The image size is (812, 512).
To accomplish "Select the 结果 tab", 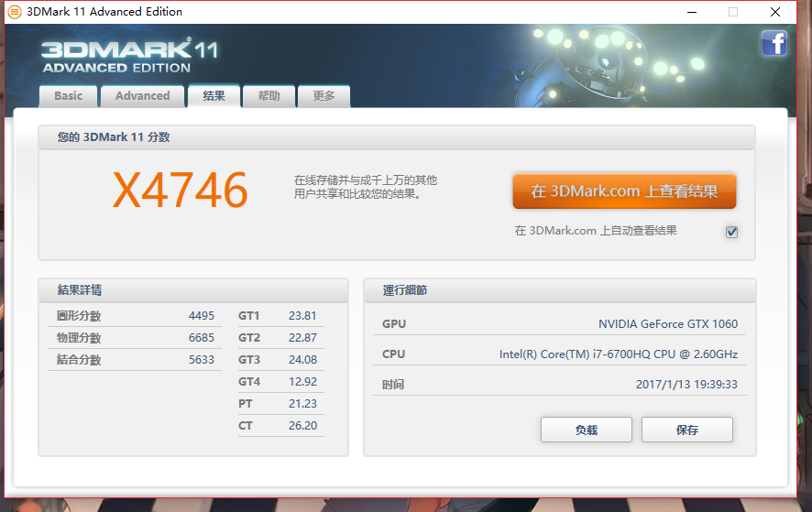I will coord(214,96).
